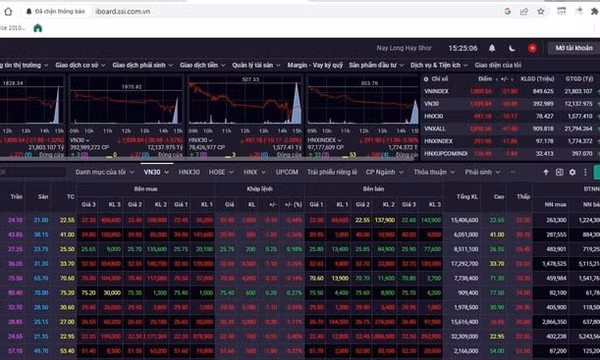Open Margin - Vay ký quỹ menu
600x360 pixels.
315,65
